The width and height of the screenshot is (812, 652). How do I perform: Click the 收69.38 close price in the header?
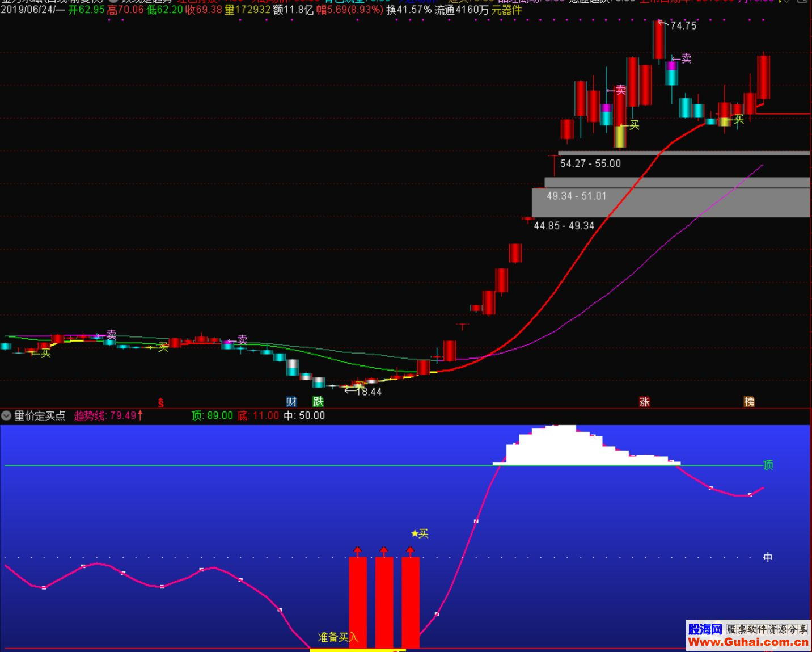point(204,10)
